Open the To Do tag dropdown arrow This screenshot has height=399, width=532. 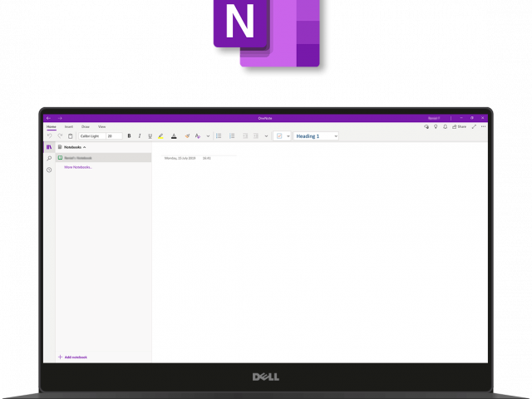(288, 135)
